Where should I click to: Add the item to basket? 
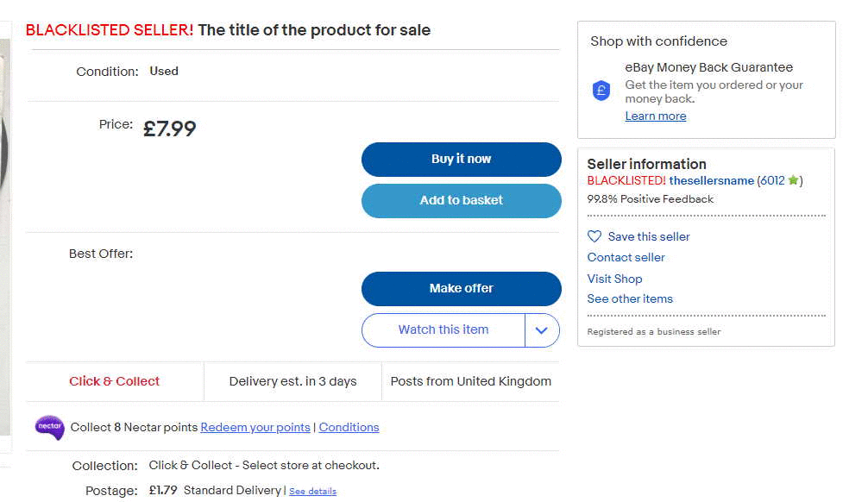pyautogui.click(x=461, y=200)
